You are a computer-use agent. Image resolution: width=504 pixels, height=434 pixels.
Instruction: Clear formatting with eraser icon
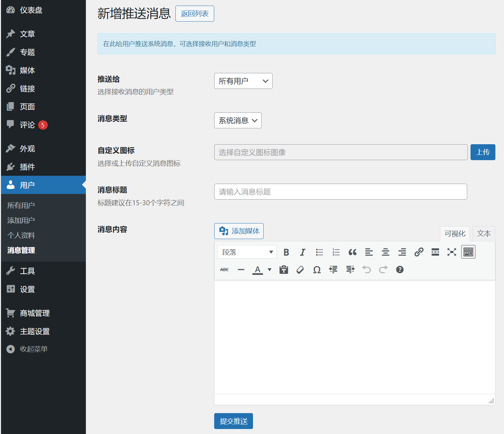[x=300, y=270]
